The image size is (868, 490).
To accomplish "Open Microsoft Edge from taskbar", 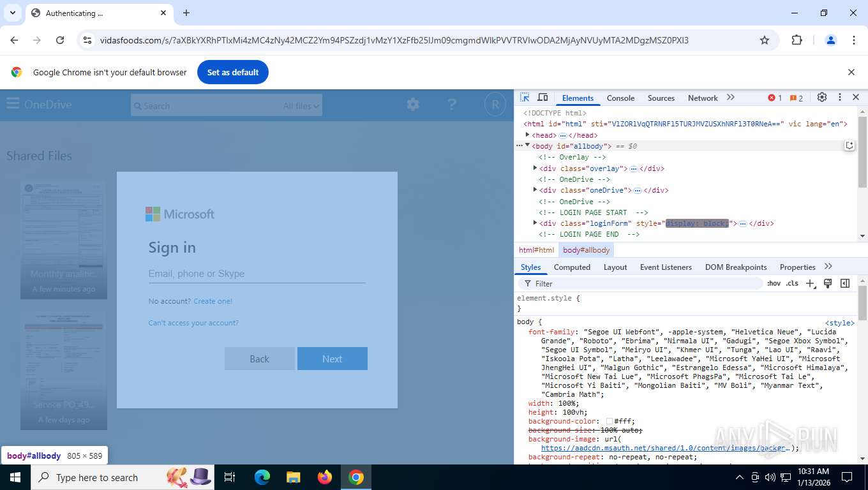I will (262, 477).
